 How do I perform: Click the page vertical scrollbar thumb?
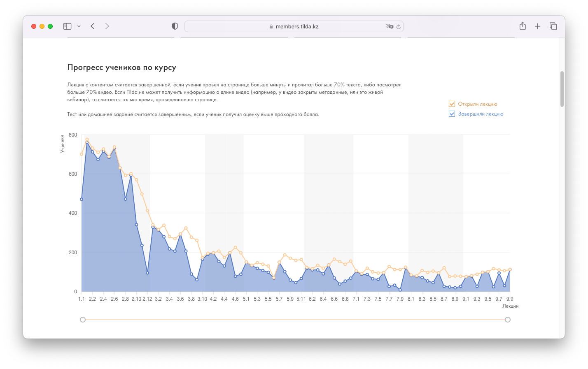(562, 89)
